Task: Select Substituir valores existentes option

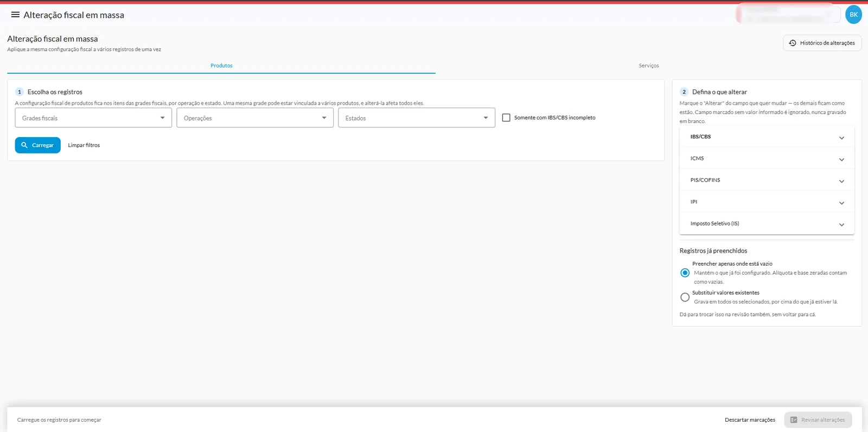Action: click(x=685, y=297)
